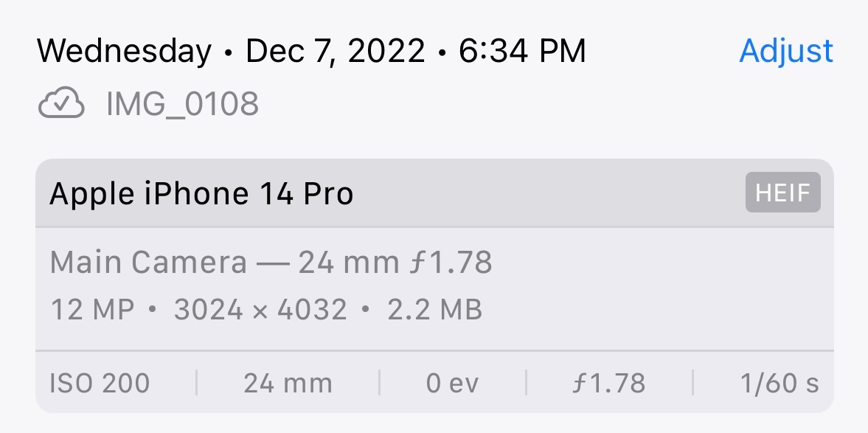The image size is (868, 433).
Task: Click the Apple iPhone 14 Pro header
Action: (x=201, y=194)
